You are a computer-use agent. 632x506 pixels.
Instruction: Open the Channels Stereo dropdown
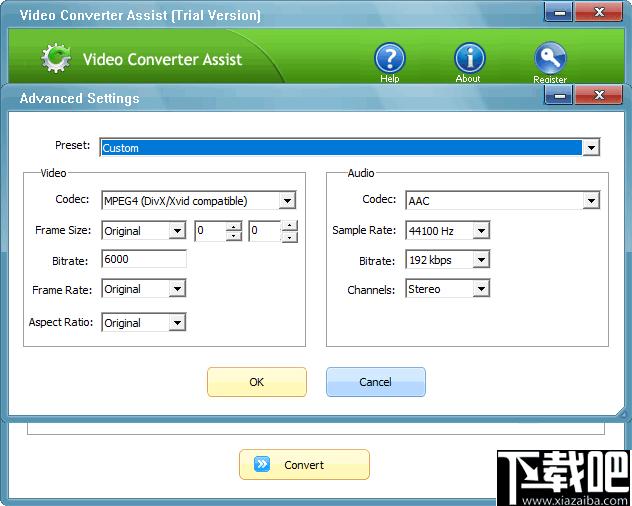click(x=481, y=289)
